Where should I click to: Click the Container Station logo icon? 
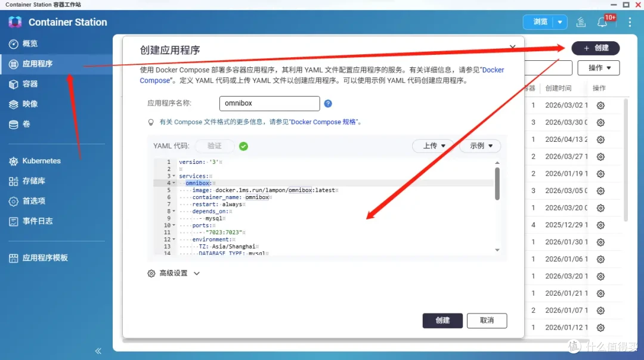(15, 22)
